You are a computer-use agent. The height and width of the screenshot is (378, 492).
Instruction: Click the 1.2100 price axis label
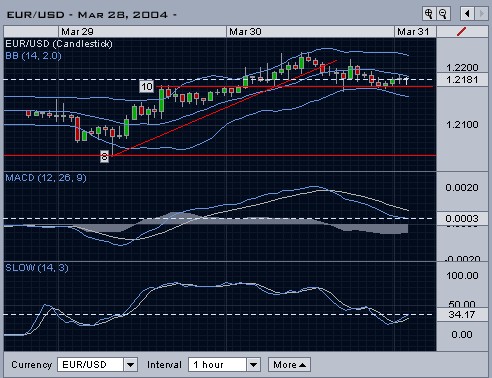pyautogui.click(x=462, y=125)
